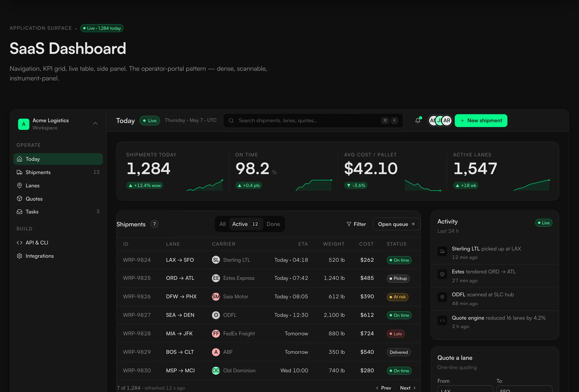
Task: Sort by the COST column header
Action: coord(366,244)
